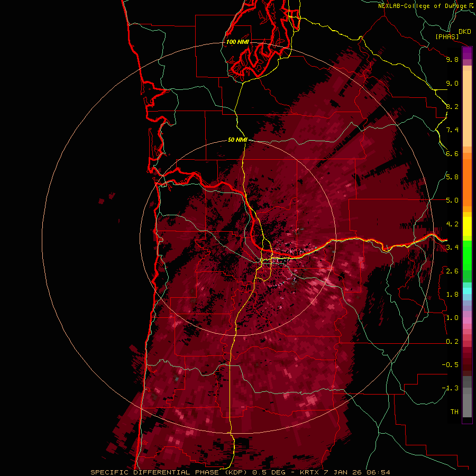
Task: Click the 2.6 legend value
Action: click(x=452, y=271)
